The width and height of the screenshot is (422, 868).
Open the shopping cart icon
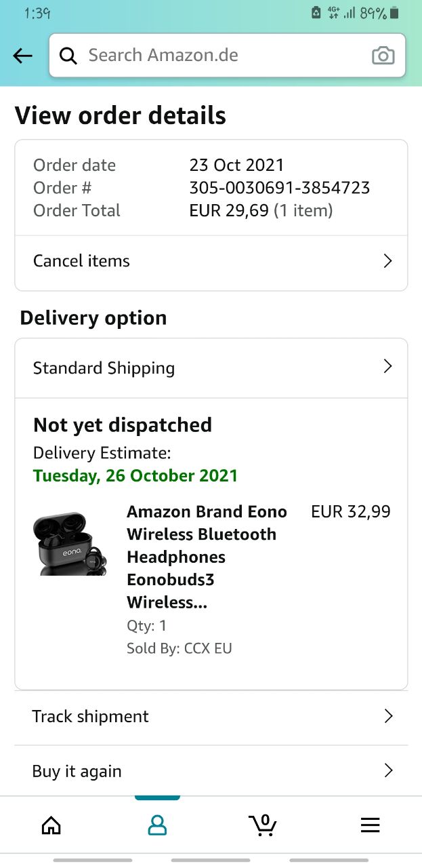coord(263,825)
